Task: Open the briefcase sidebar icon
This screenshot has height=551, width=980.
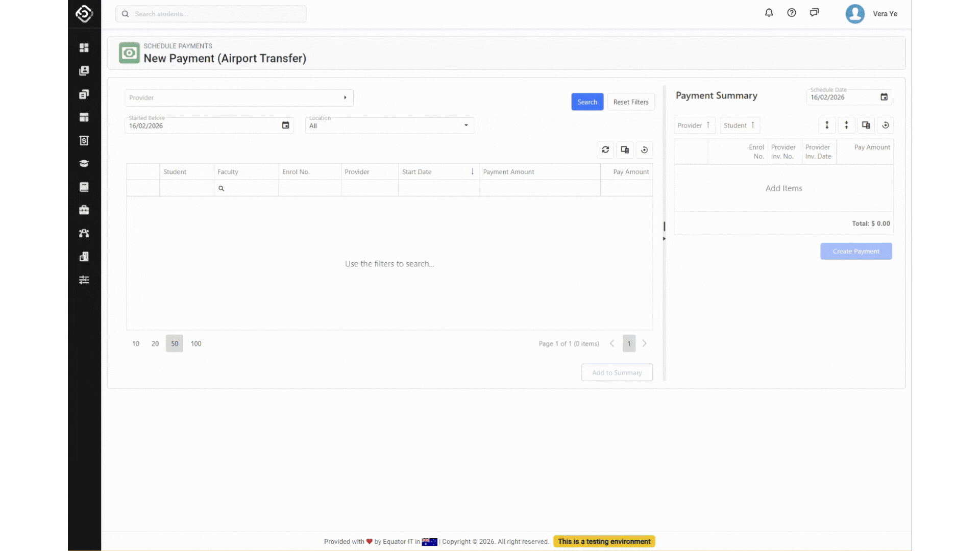Action: click(84, 210)
